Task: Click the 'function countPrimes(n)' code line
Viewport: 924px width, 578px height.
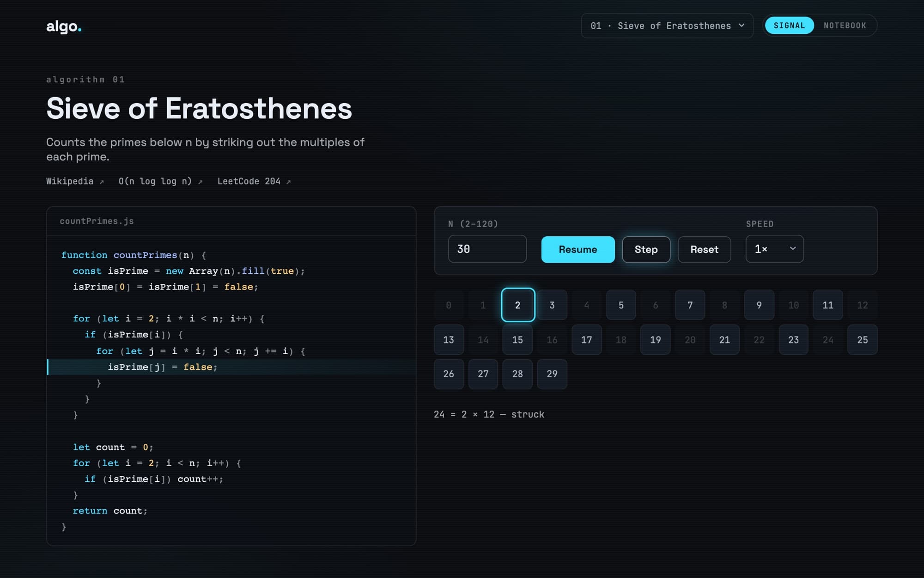Action: [134, 255]
